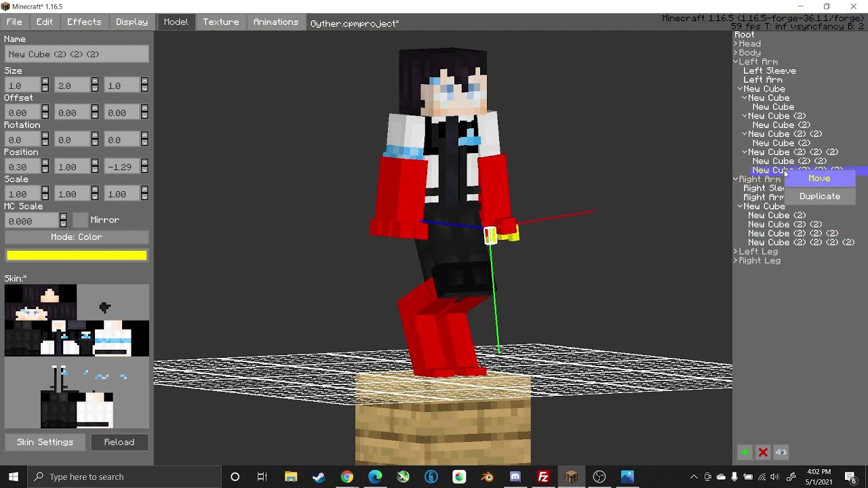Click the taskbar search box
Image resolution: width=868 pixels, height=488 pixels.
pyautogui.click(x=125, y=476)
